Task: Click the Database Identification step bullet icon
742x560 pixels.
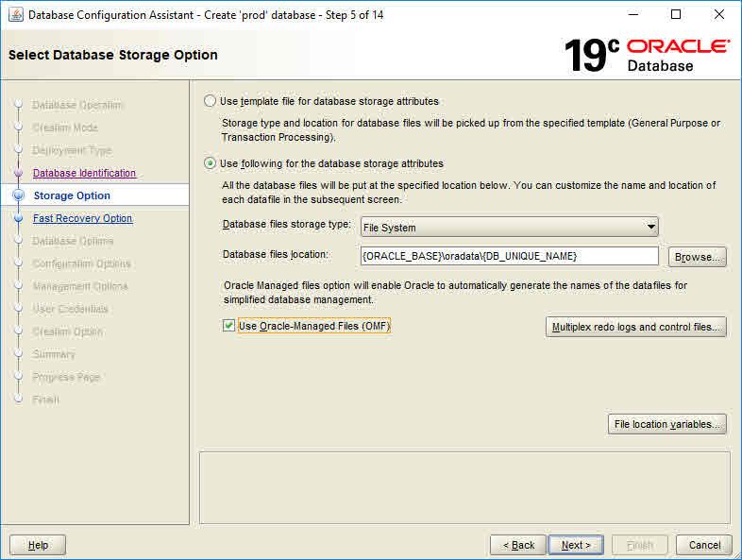Action: coord(18,174)
